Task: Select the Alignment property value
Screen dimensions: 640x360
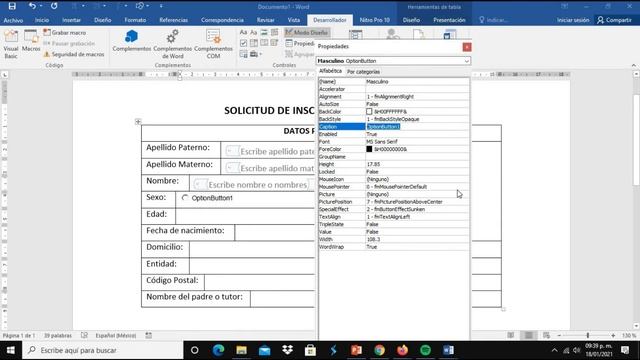Action: click(x=417, y=97)
